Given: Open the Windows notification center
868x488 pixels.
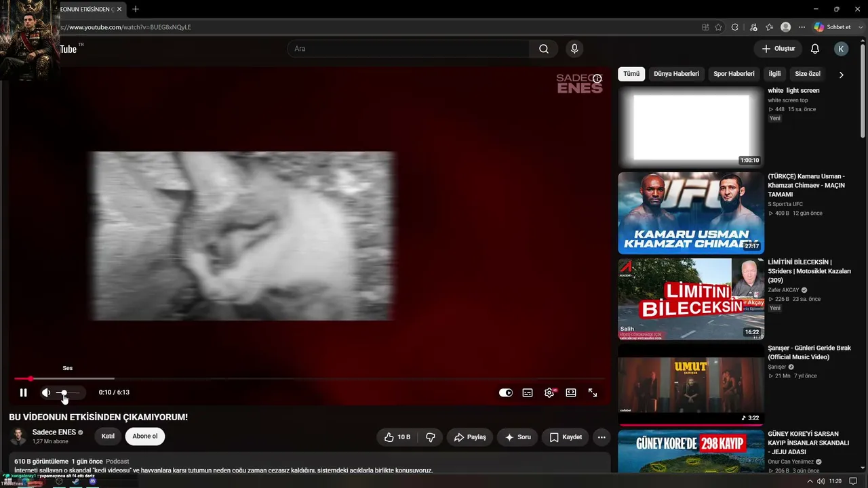Looking at the screenshot, I should click(x=853, y=481).
